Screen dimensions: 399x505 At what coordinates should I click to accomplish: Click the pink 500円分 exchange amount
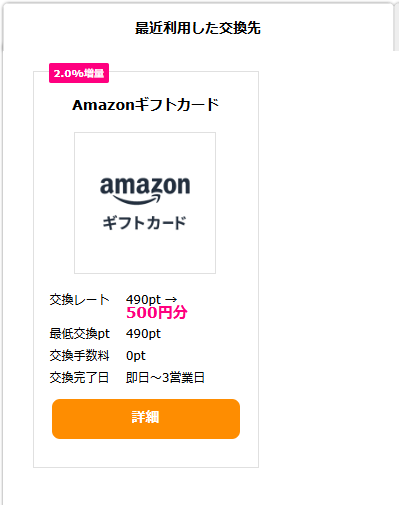157,313
